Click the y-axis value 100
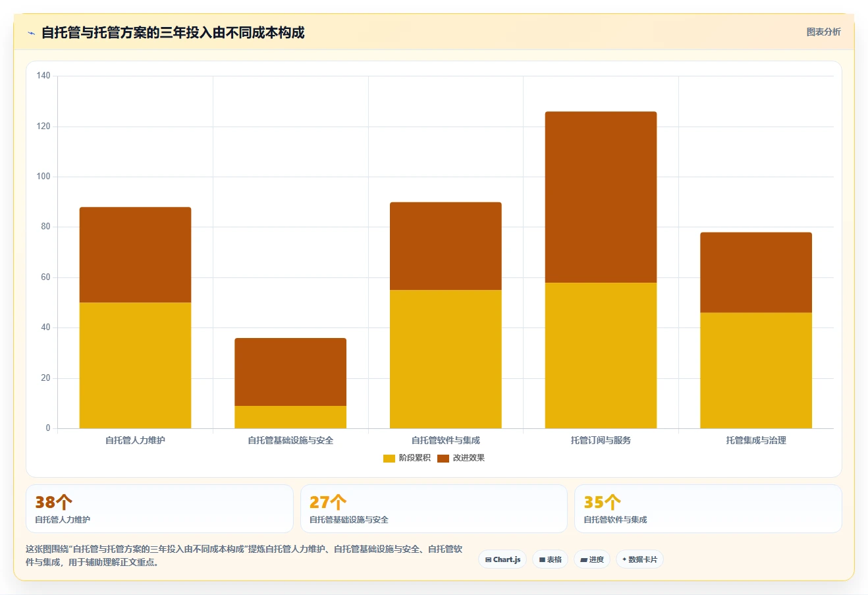This screenshot has height=595, width=868. pos(43,177)
